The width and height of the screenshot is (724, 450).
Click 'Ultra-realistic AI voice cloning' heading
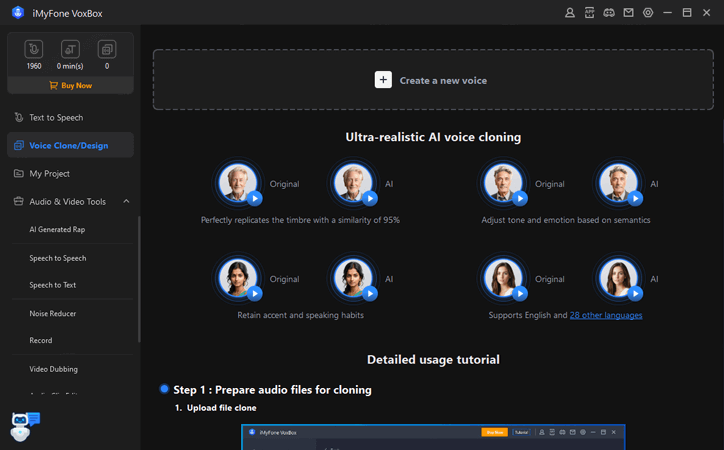click(x=433, y=137)
